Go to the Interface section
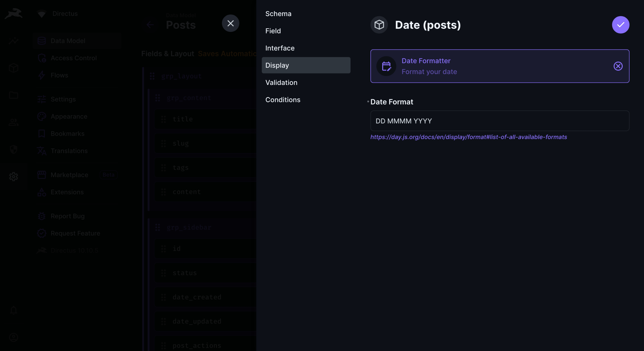 tap(280, 48)
